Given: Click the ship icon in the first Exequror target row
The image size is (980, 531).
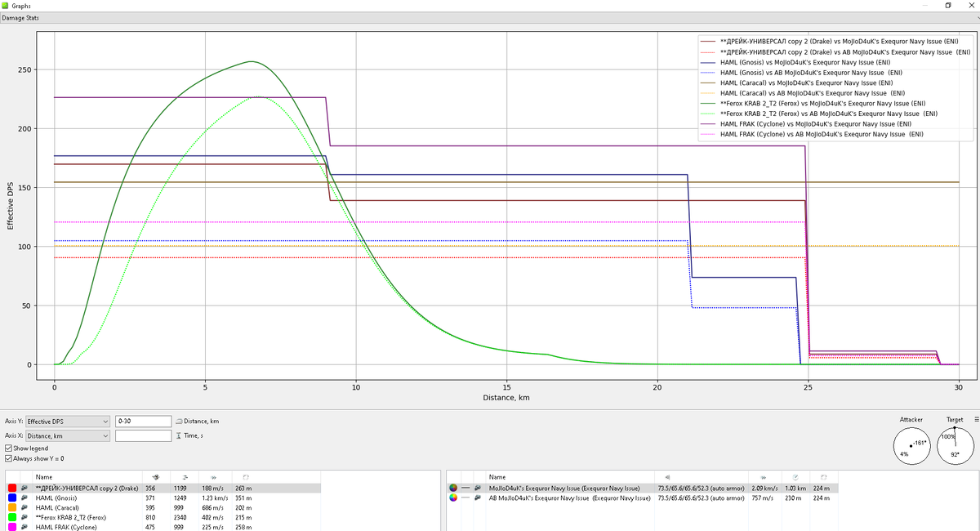Looking at the screenshot, I should 479,488.
